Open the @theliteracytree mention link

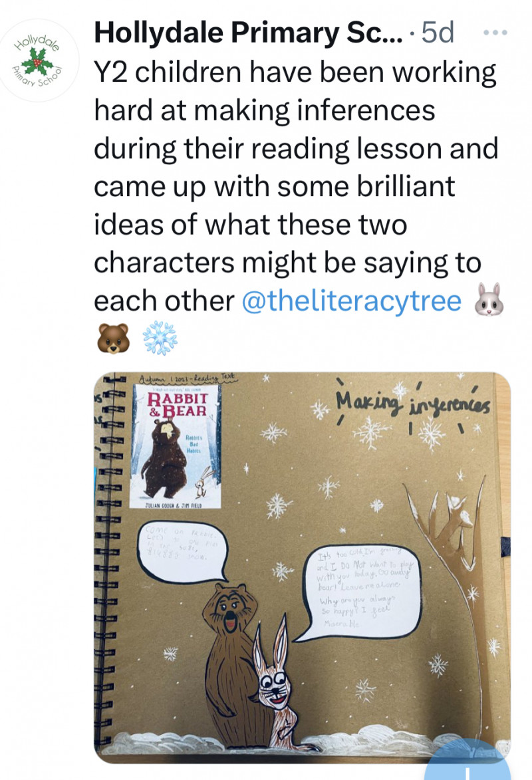(351, 301)
